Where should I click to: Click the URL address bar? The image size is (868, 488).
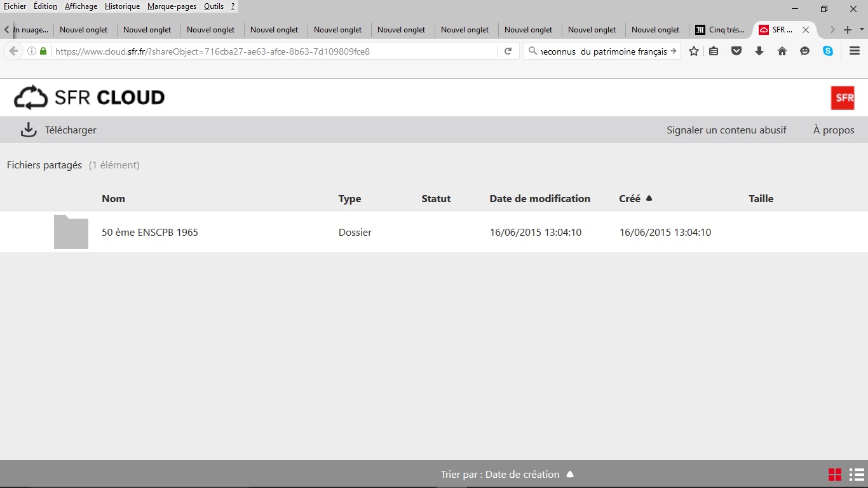pos(273,51)
